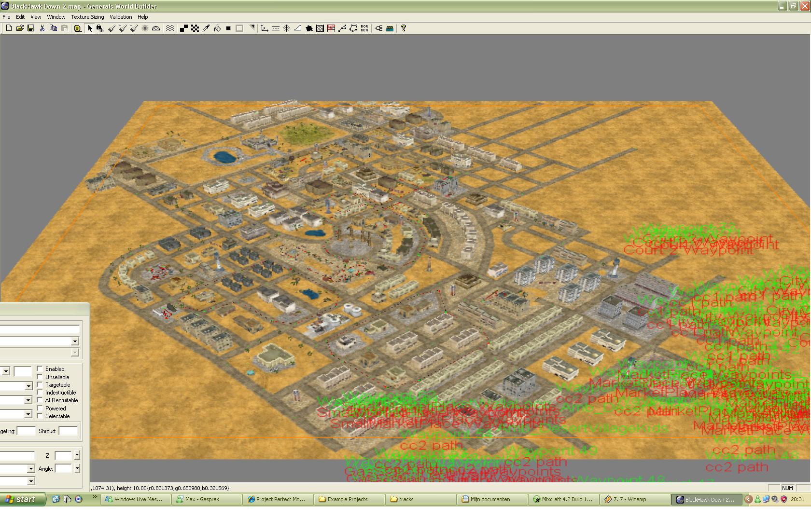The height and width of the screenshot is (532, 811).
Task: Open a map file with folder icon
Action: (x=20, y=28)
